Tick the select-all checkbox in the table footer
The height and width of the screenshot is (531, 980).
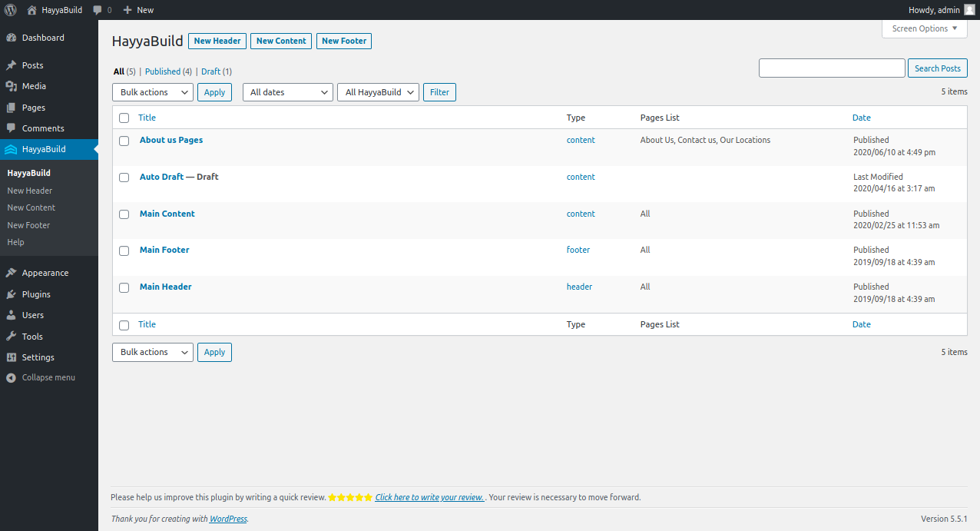[124, 325]
